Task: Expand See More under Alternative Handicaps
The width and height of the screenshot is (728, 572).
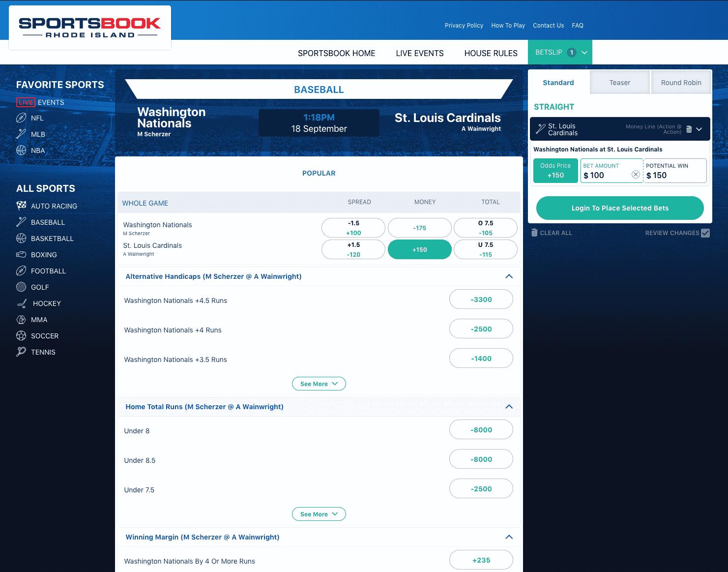Action: point(319,384)
